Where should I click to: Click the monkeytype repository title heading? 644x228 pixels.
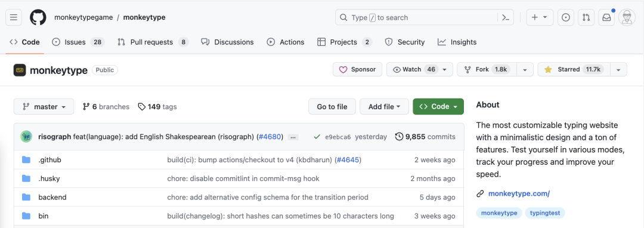click(x=58, y=70)
